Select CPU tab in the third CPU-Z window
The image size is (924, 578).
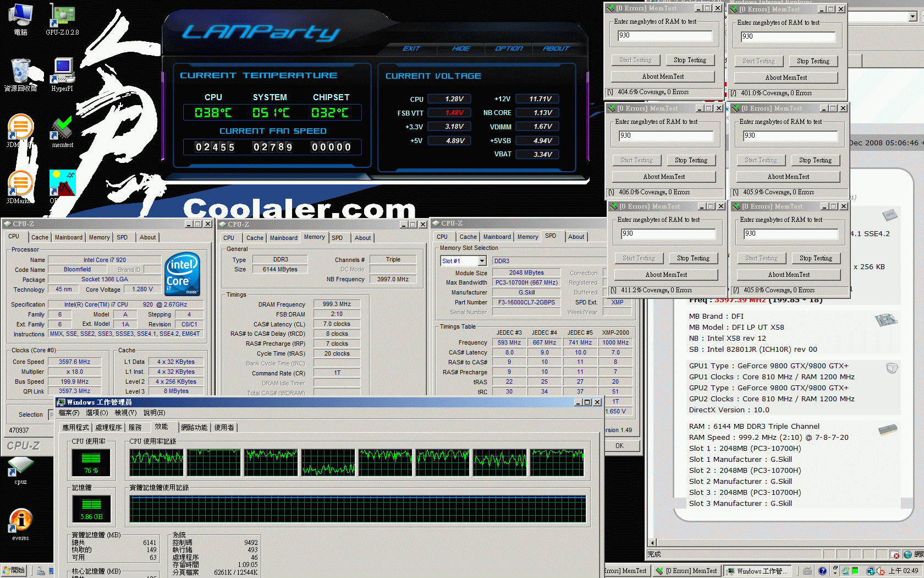pyautogui.click(x=442, y=237)
